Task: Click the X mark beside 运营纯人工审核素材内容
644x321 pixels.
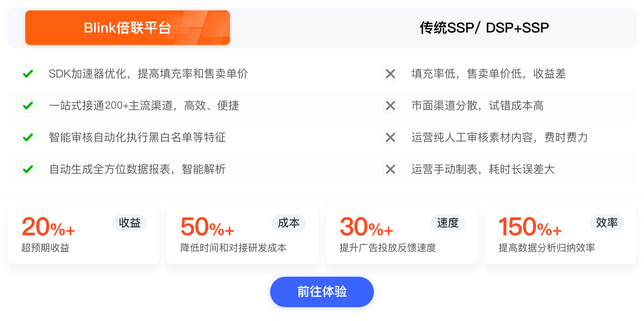Action: pyautogui.click(x=390, y=137)
